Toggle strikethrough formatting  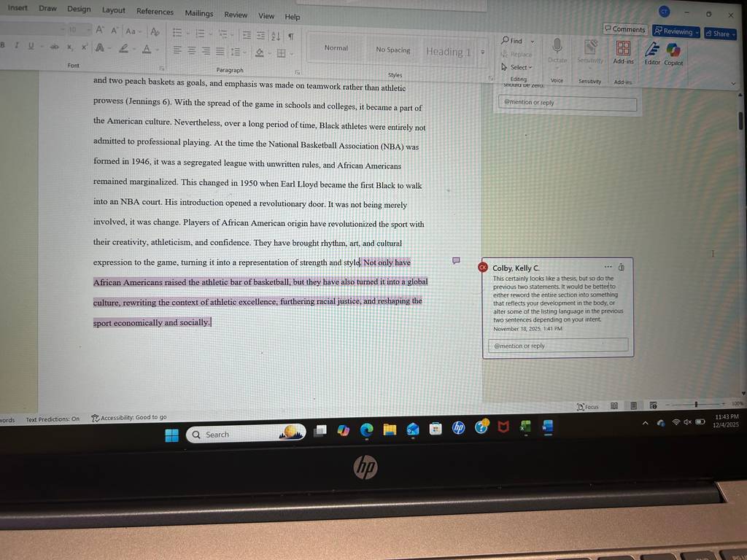54,46
